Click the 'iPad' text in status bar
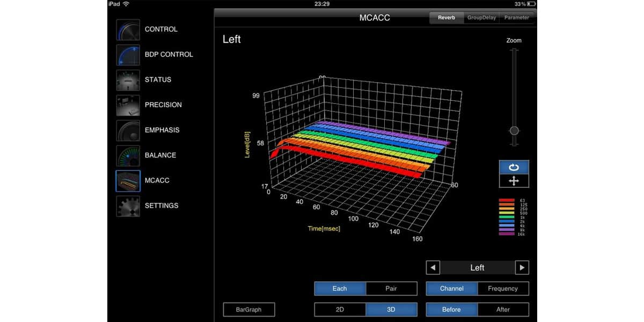 114,4
